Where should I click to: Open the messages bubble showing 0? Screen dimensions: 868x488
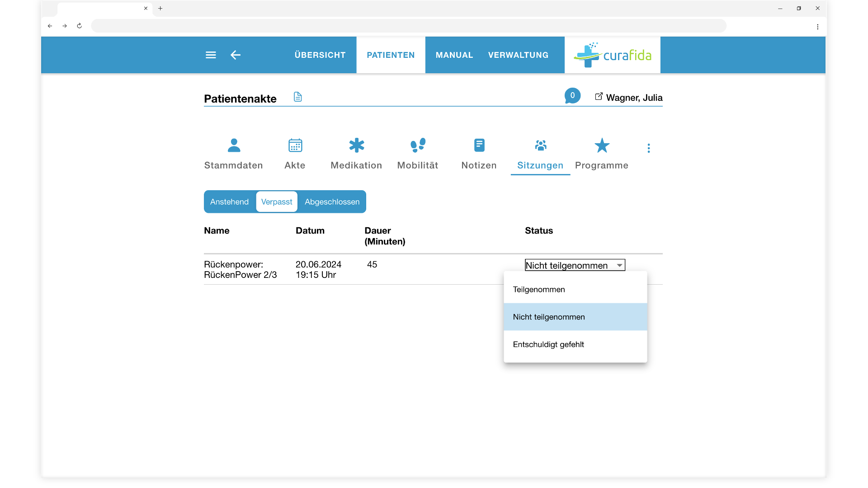(x=572, y=96)
